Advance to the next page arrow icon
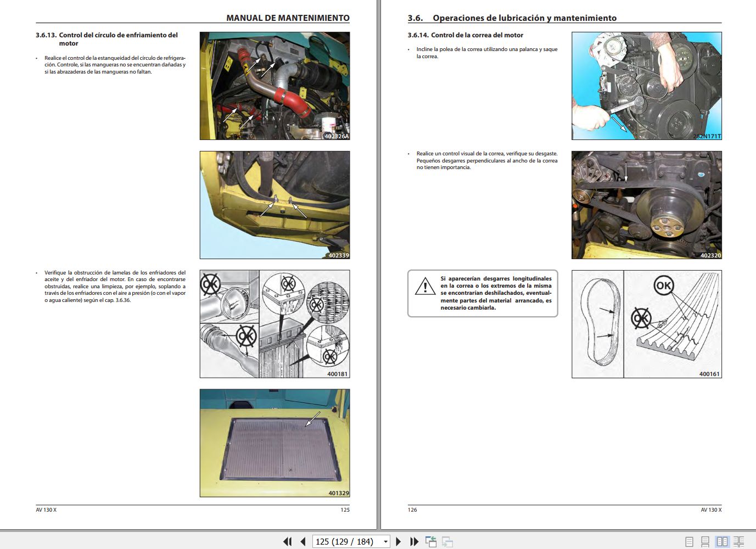The width and height of the screenshot is (756, 549). (x=399, y=542)
